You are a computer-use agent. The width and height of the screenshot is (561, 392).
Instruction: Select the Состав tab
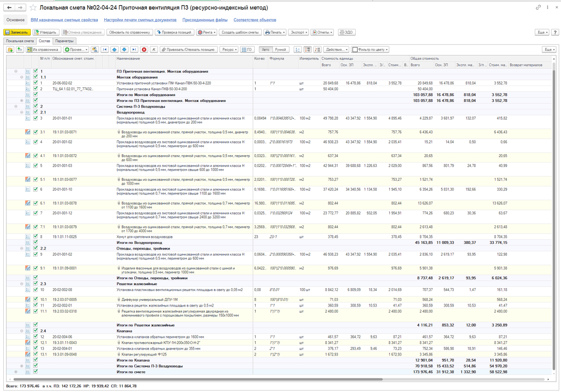(x=44, y=41)
